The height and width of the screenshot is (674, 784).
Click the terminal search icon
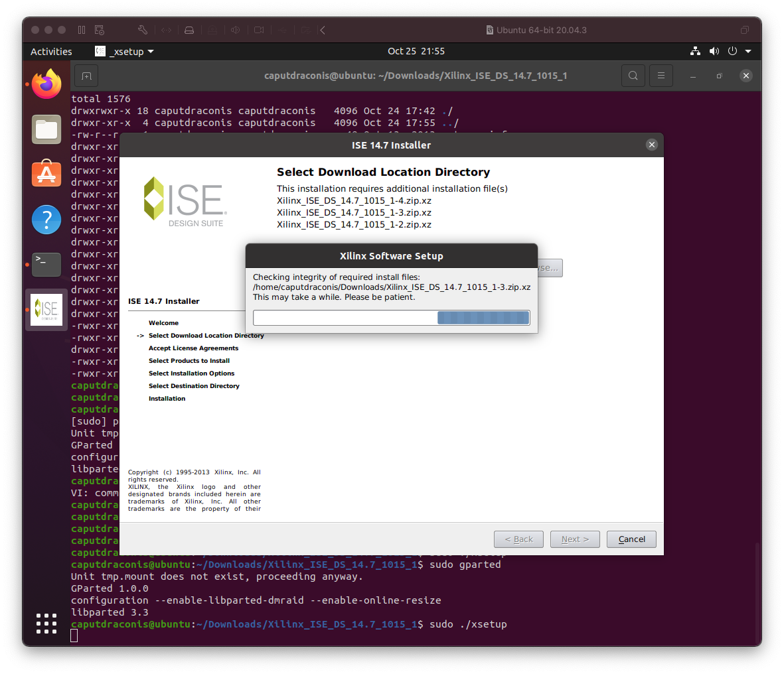(x=633, y=76)
